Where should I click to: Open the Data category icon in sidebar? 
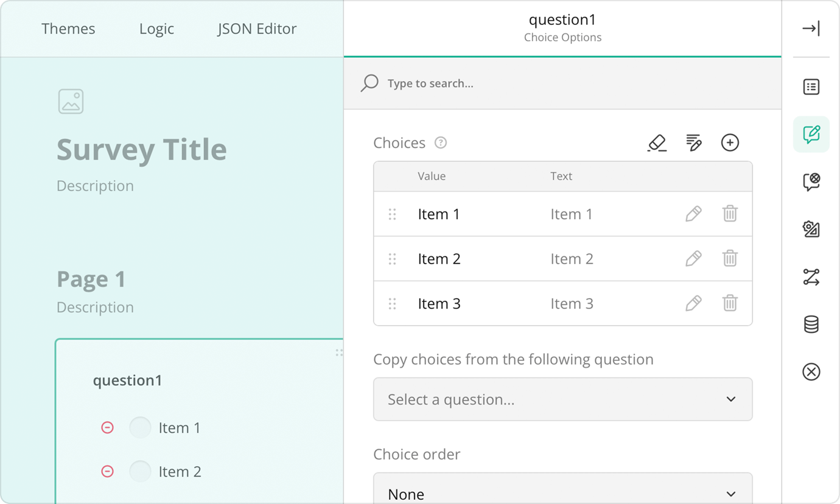point(811,324)
